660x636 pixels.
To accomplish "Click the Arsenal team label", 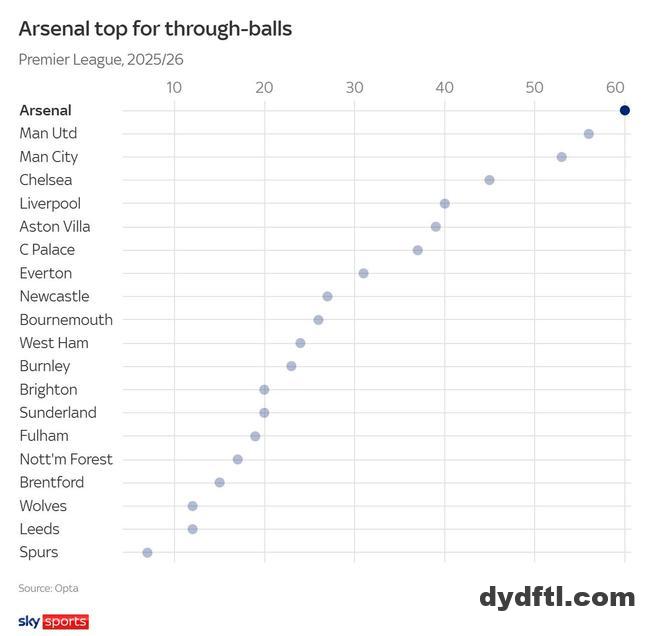I will click(45, 110).
